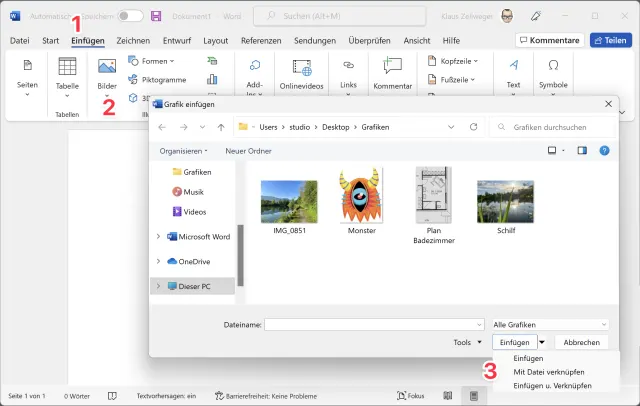Click the Neuer Ordner button
Viewport: 640px width, 406px height.
pyautogui.click(x=248, y=151)
